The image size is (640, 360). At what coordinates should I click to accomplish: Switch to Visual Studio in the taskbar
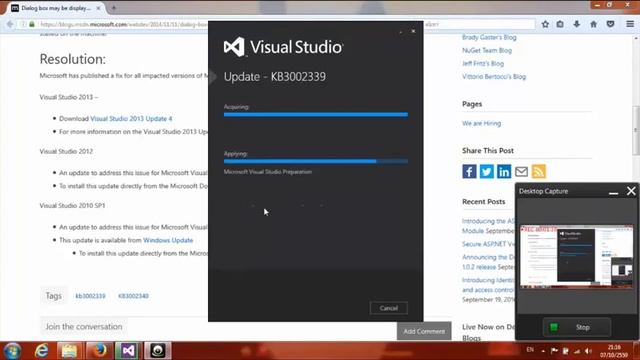[128, 351]
